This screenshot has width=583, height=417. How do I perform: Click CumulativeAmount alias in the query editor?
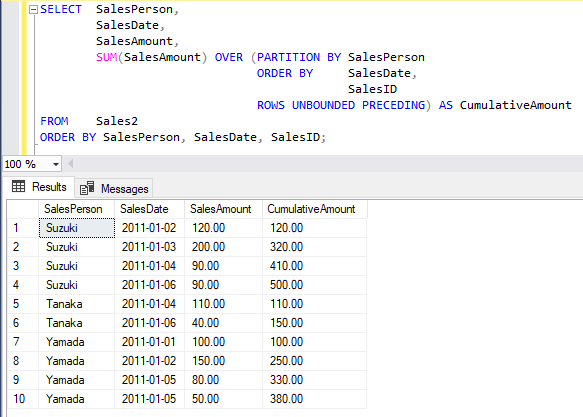(516, 105)
